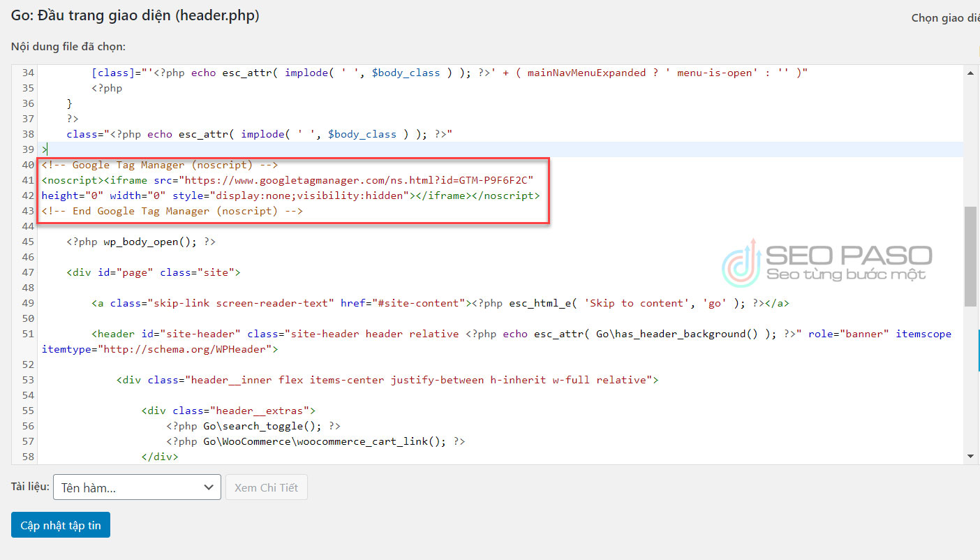Click the height="0" width="0" style line
Image resolution: width=980 pixels, height=560 pixels.
click(290, 196)
